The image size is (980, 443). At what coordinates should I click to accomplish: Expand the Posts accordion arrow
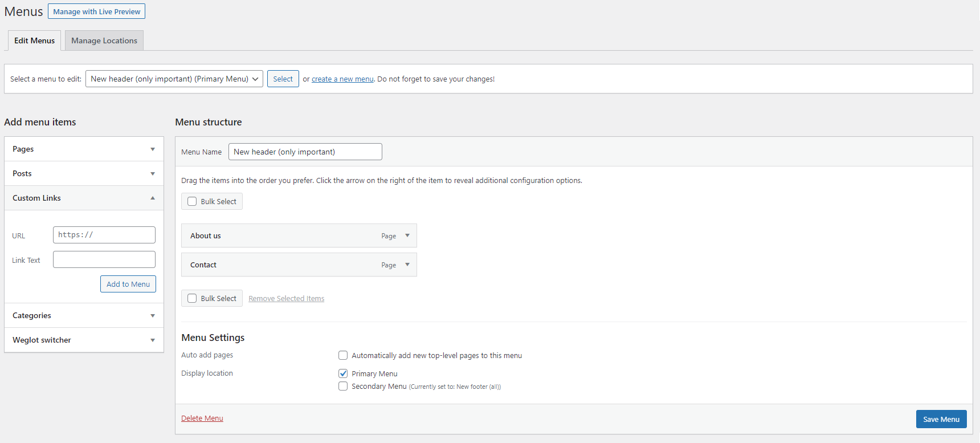pos(153,174)
